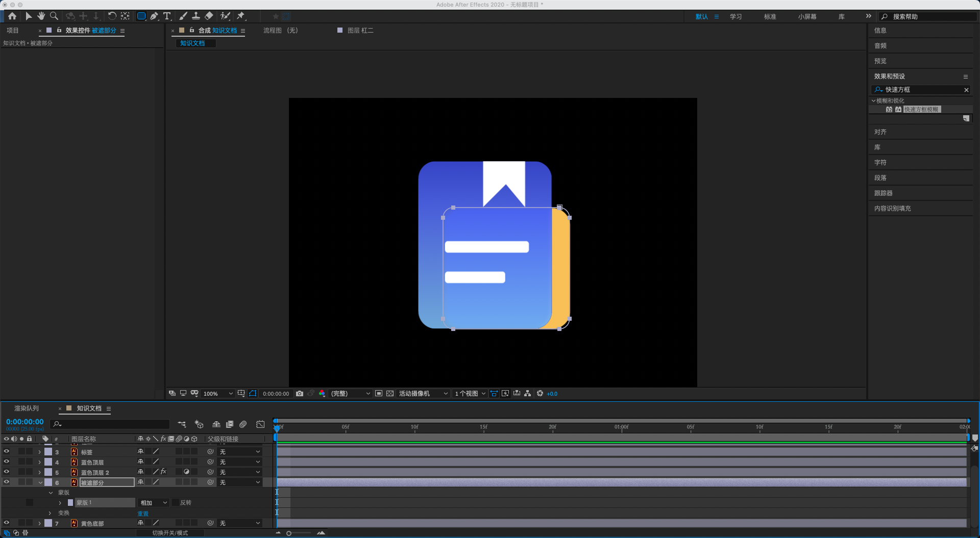Image resolution: width=980 pixels, height=538 pixels.
Task: Select the Roto Brush tool
Action: 225,16
